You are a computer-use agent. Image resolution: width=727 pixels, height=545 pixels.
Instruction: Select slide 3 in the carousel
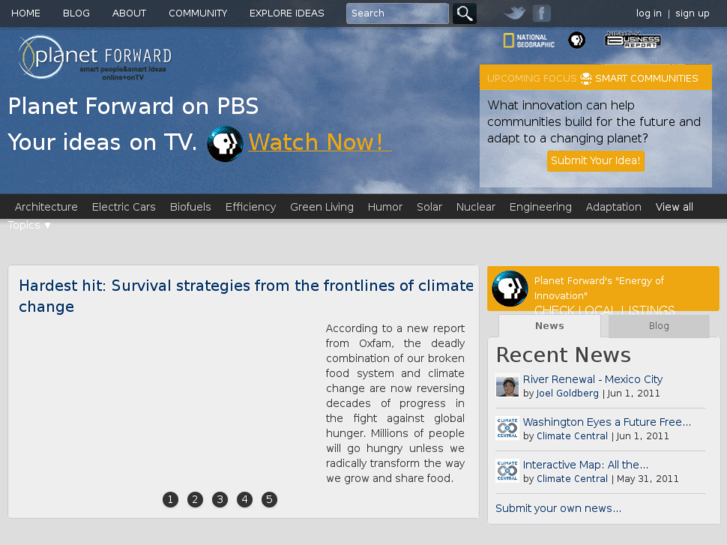(x=220, y=500)
